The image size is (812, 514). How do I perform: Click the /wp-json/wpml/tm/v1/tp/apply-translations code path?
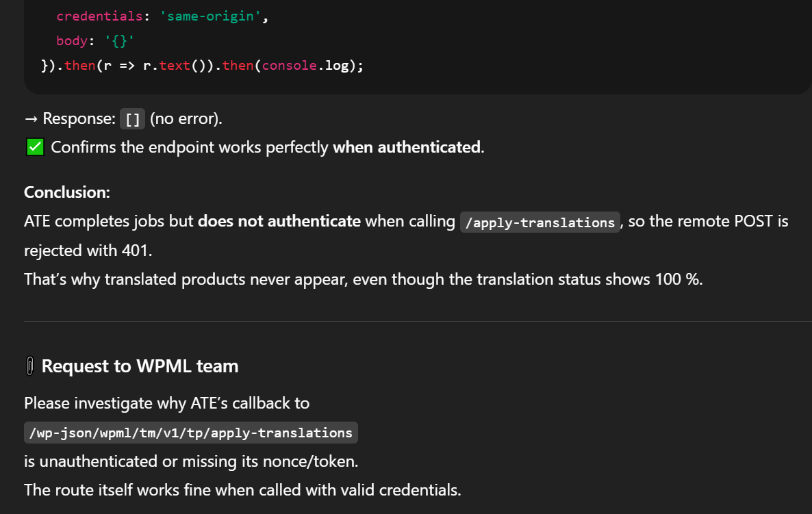[191, 433]
